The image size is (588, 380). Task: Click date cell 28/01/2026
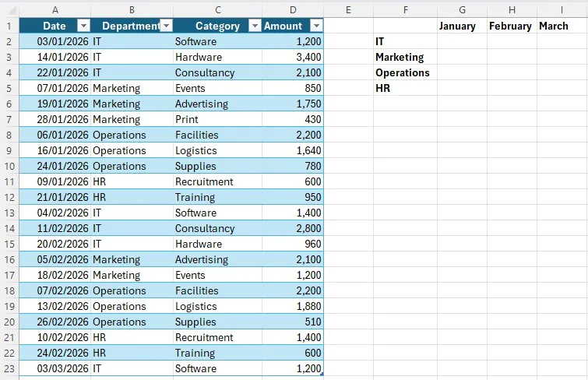point(55,119)
